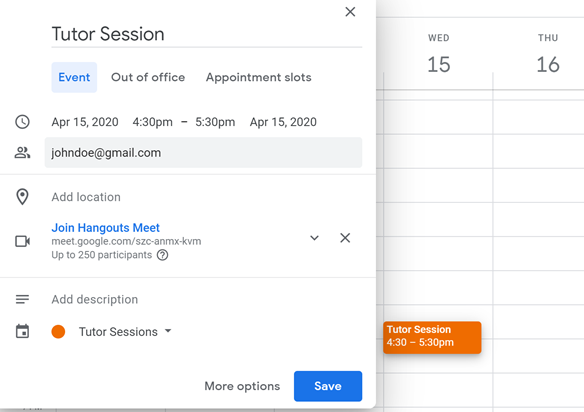Open More options for the event
584x412 pixels.
(242, 386)
